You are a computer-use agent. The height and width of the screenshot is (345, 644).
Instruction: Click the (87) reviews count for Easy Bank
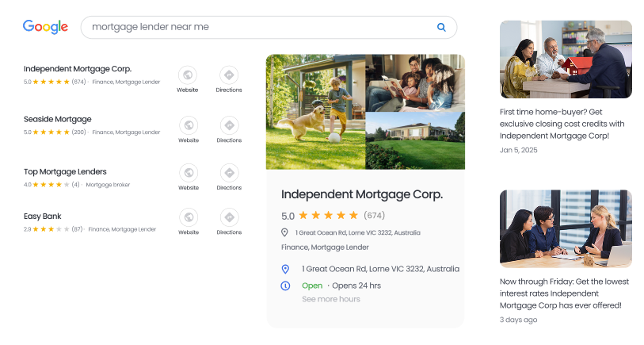click(x=77, y=229)
